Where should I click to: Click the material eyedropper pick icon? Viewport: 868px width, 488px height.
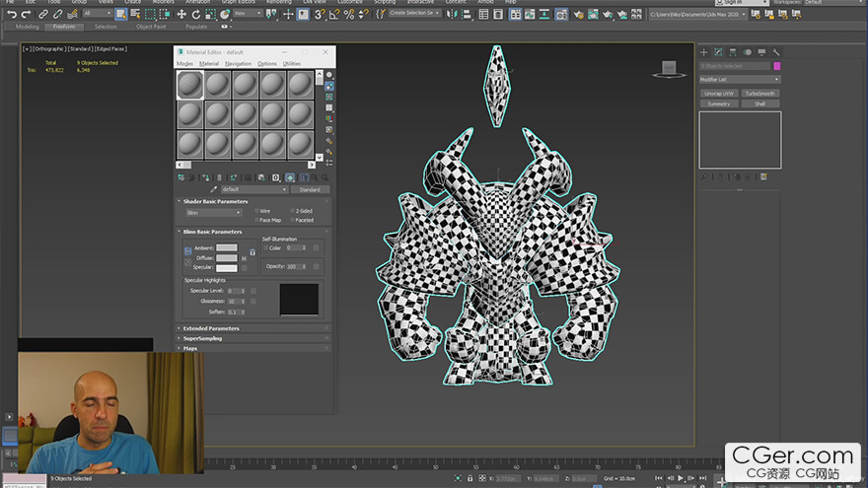pyautogui.click(x=214, y=189)
